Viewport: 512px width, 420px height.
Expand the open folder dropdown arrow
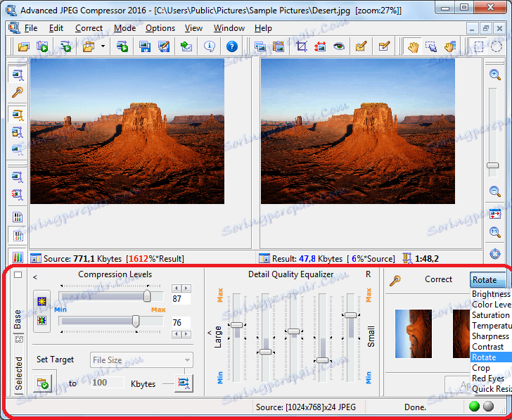pos(103,47)
